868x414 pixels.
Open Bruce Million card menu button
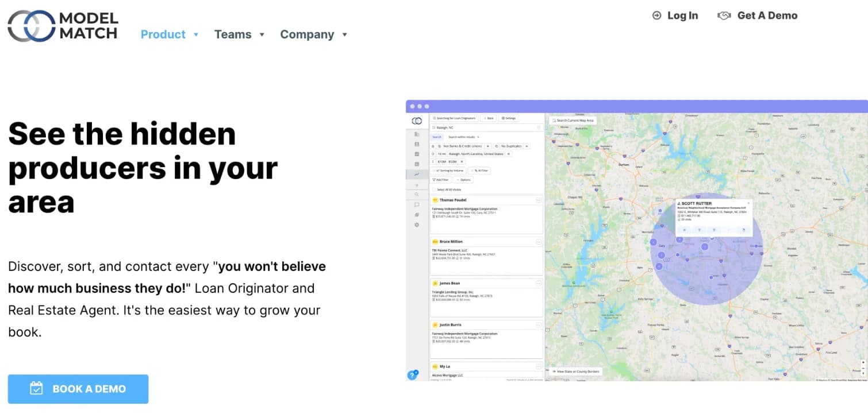[539, 242]
